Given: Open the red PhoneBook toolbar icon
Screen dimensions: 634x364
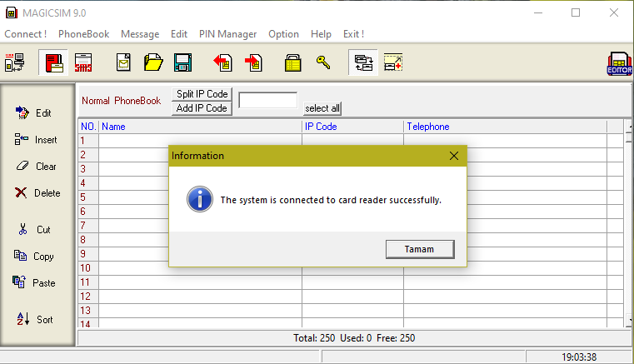Looking at the screenshot, I should (x=54, y=62).
